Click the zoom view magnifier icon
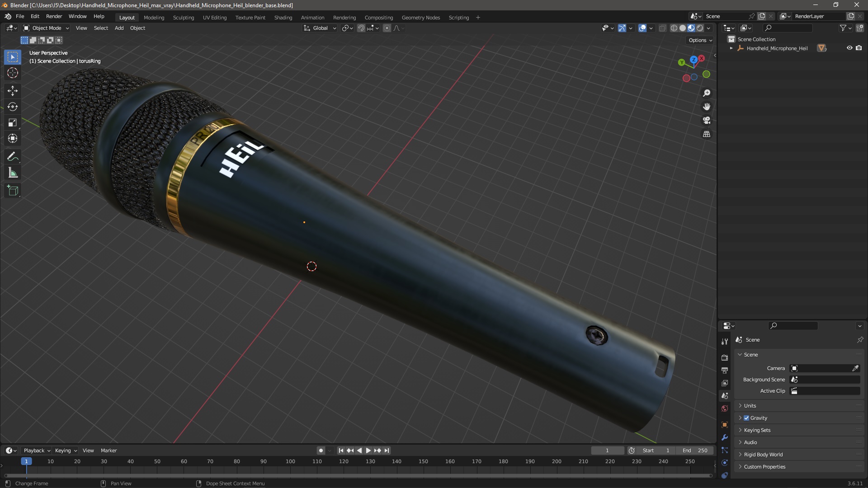 point(707,93)
